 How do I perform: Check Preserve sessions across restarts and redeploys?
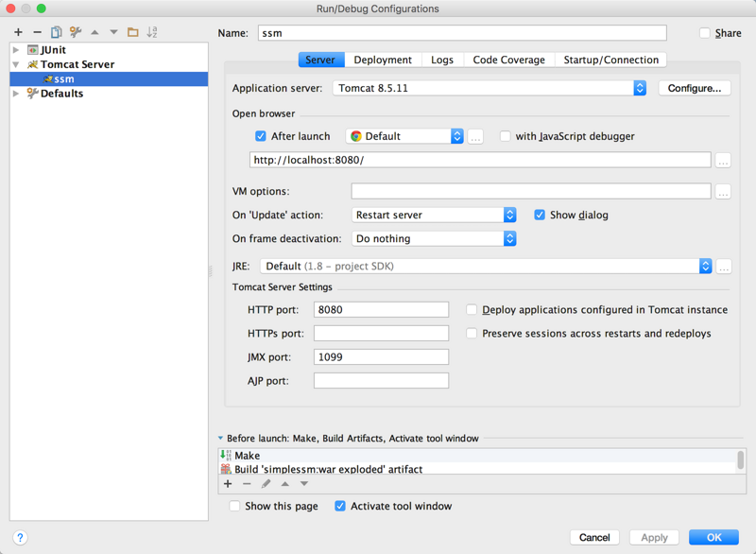(472, 333)
